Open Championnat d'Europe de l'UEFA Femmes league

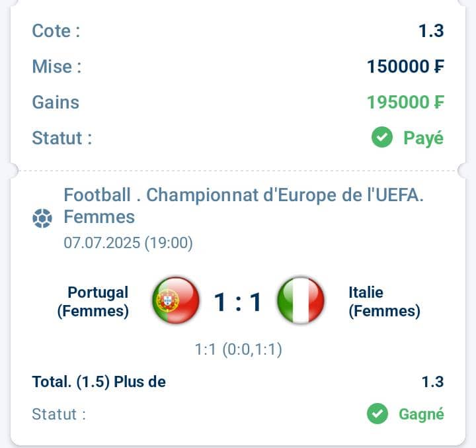point(243,206)
